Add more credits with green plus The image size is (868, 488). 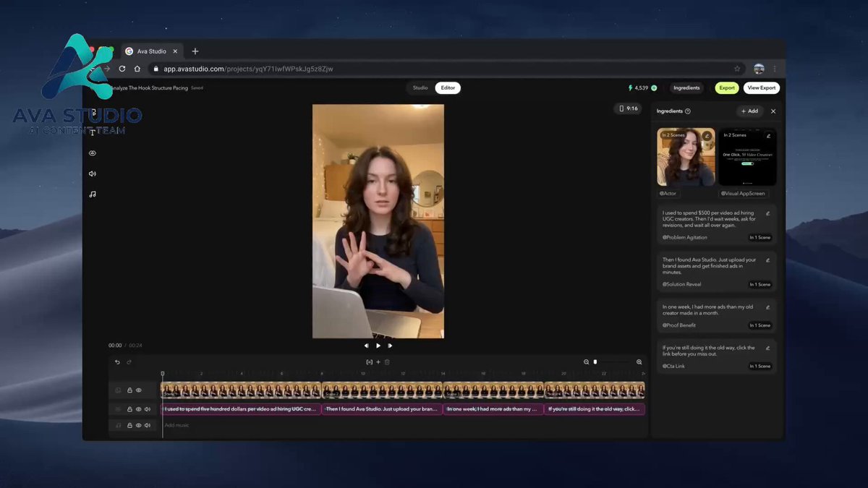654,88
